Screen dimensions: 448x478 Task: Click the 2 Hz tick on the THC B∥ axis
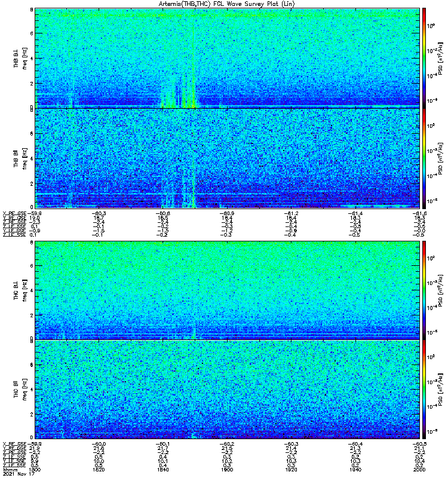[x=32, y=414]
